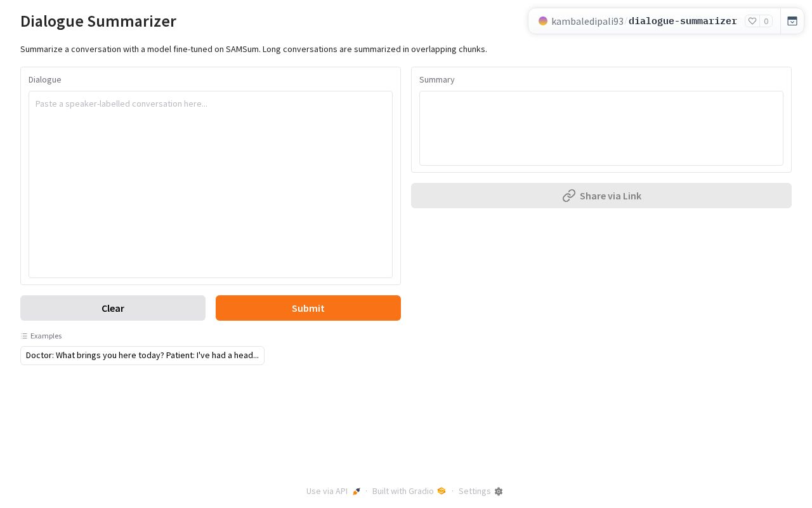Image resolution: width=812 pixels, height=508 pixels.
Task: Load the Doctor and Patient example
Action: [x=142, y=356]
